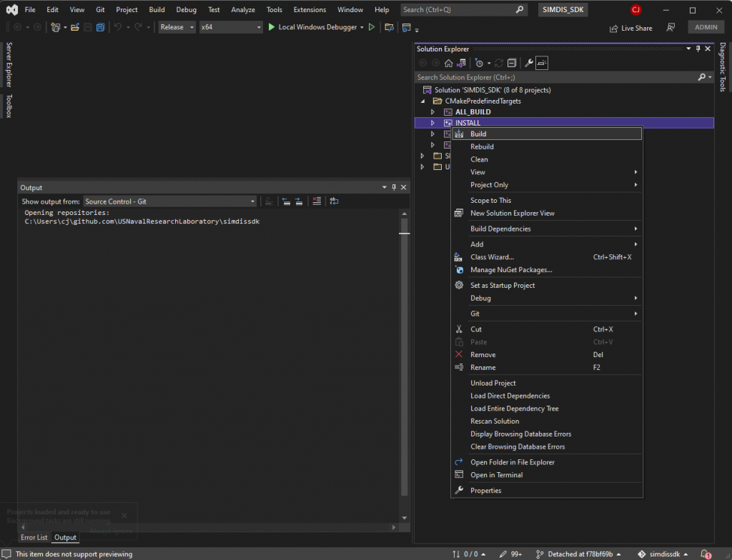Click the ADMIN badge button
Screen dimensions: 732x560
706,27
